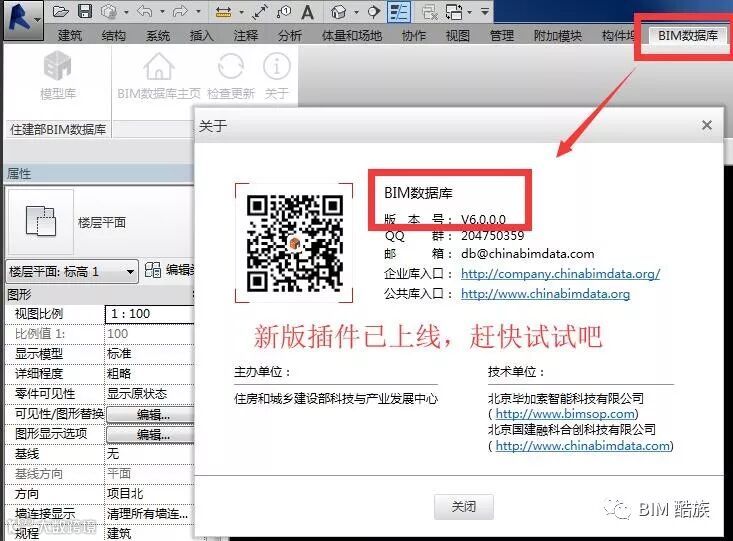The width and height of the screenshot is (733, 541).
Task: Click the Close Hidden Windows icon
Action: [x=429, y=12]
